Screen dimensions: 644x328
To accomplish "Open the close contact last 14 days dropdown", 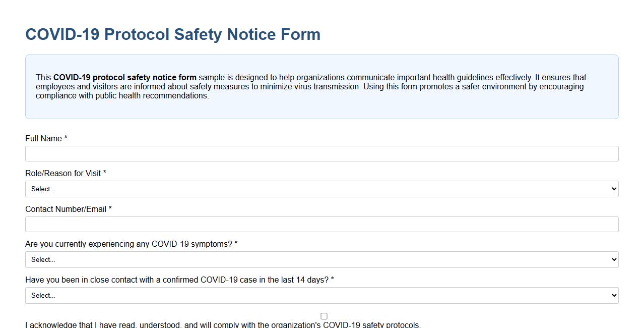I will tap(321, 295).
